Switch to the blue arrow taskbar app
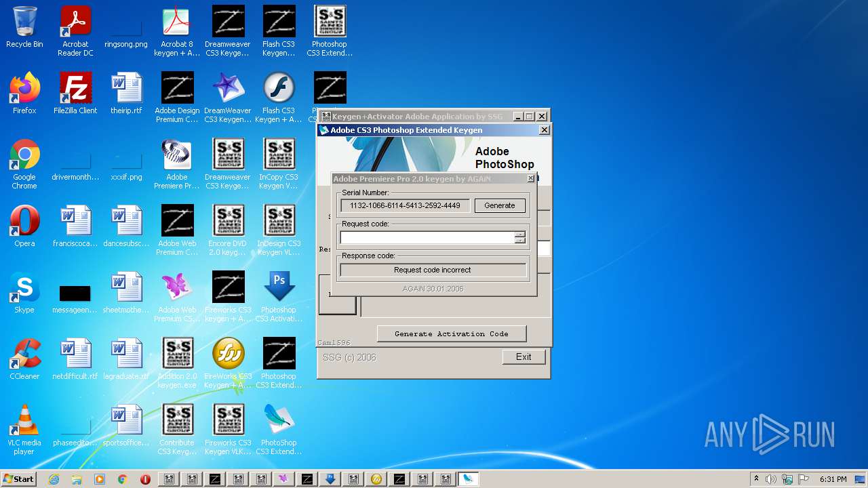Image resolution: width=868 pixels, height=488 pixels. click(330, 479)
